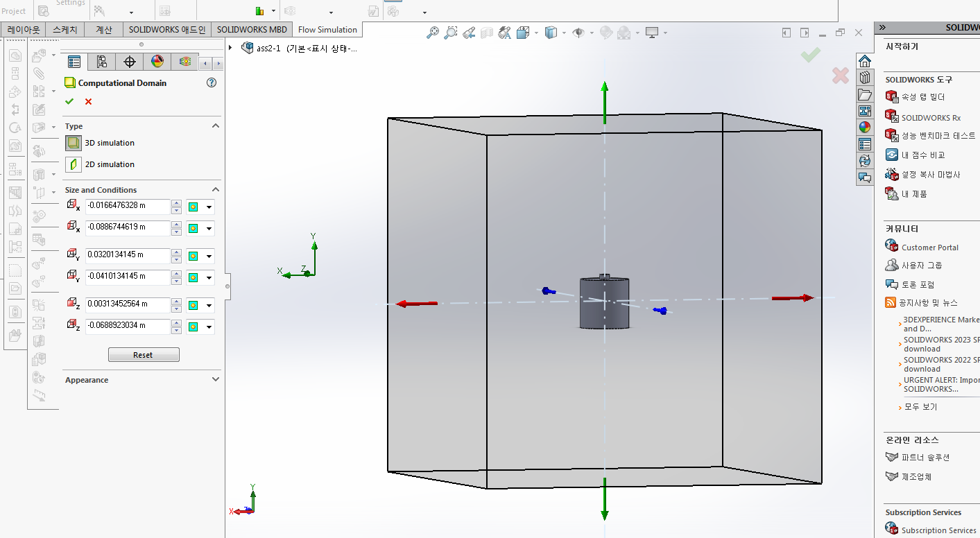Click View Orientation cube icon
This screenshot has height=538, width=980.
coord(522,33)
